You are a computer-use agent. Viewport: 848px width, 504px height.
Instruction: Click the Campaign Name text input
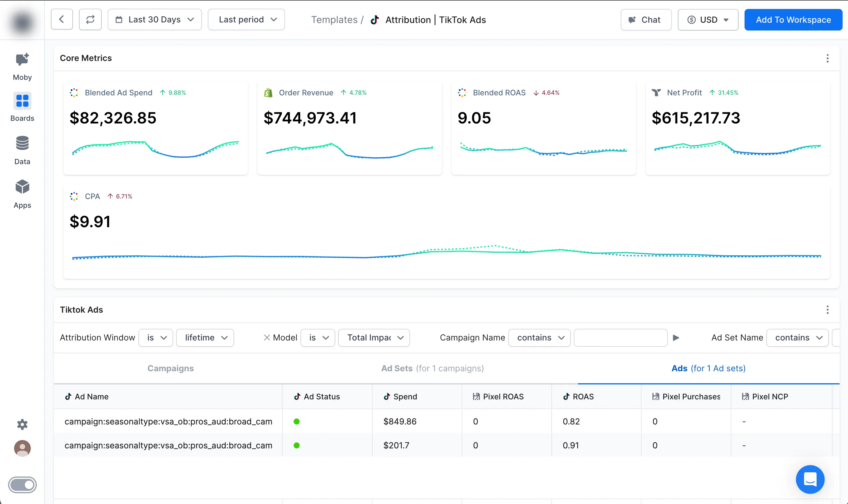(620, 337)
